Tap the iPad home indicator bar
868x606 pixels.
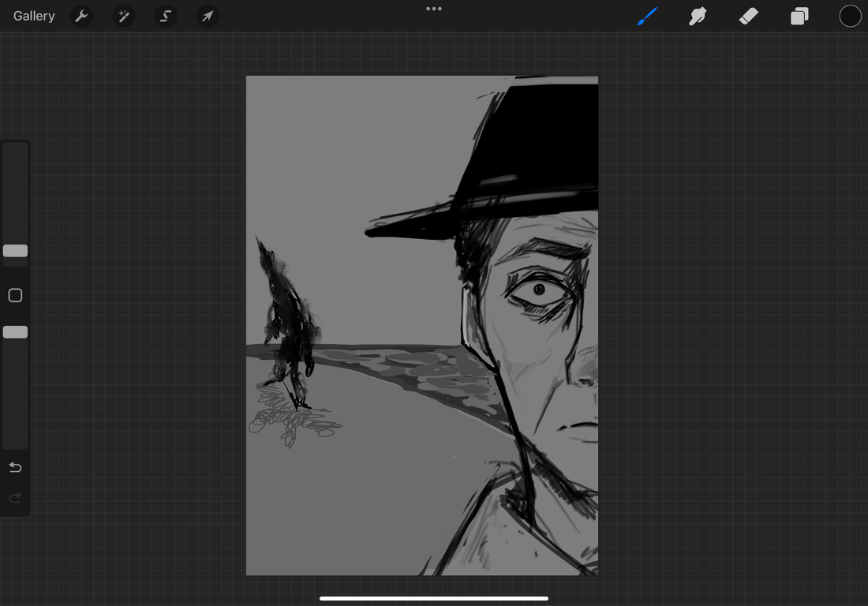[434, 598]
